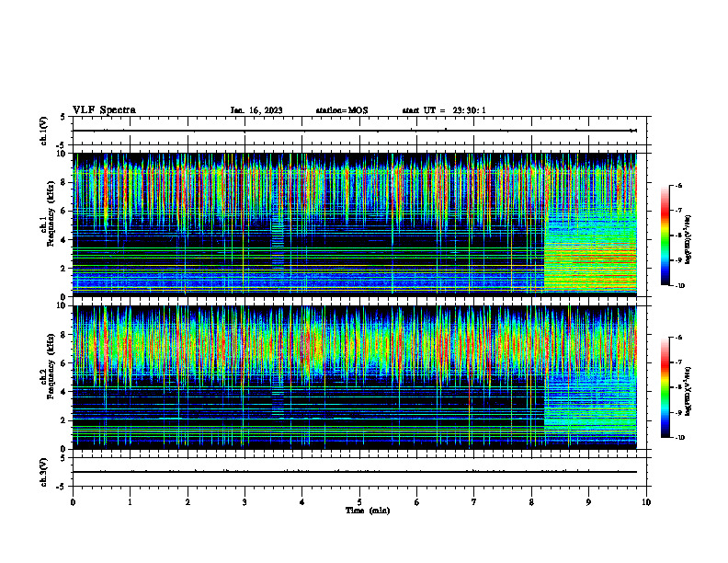
Task: Click time axis tick label '7' at the bottom
Action: 474,502
